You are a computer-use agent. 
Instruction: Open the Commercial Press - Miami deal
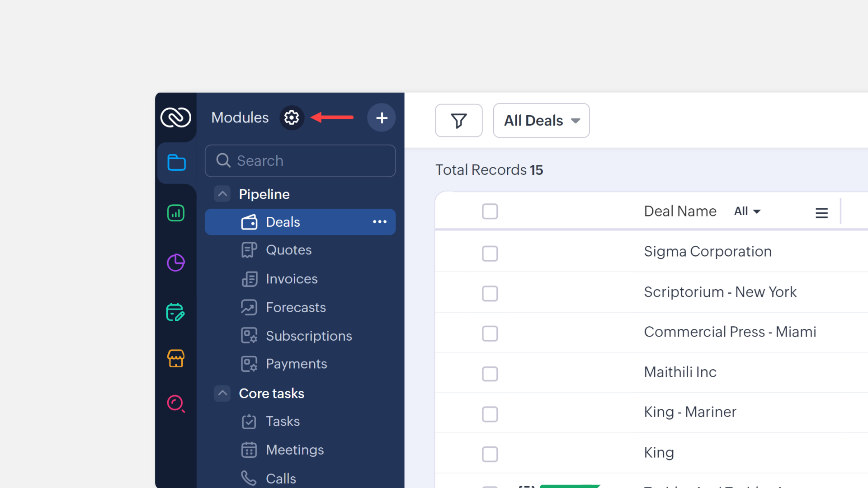click(730, 332)
